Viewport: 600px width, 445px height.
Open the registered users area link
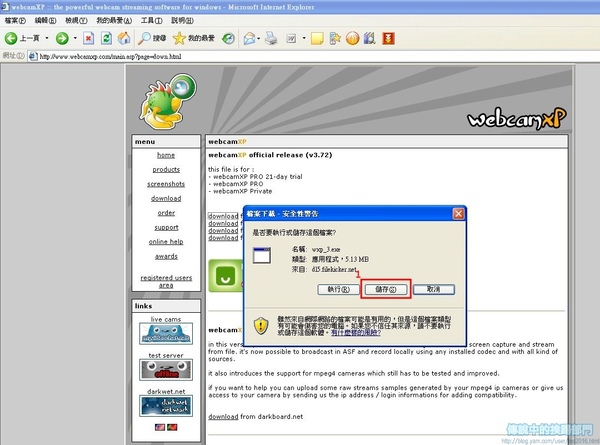(x=166, y=281)
